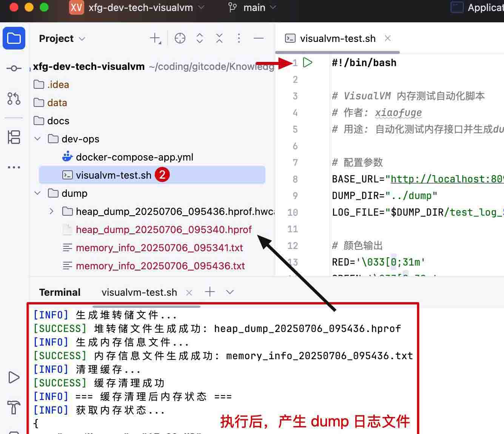Open docker-compose-app.yml file
Viewport: 504px width, 434px height.
(x=128, y=157)
